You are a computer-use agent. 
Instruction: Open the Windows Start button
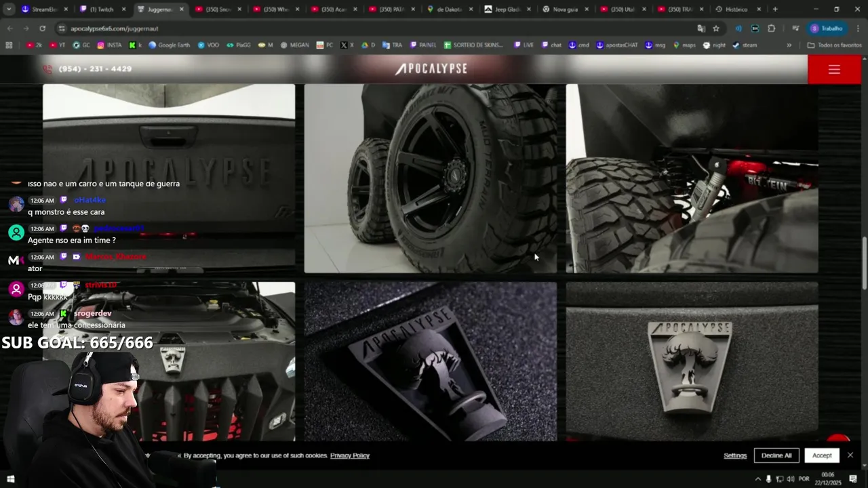11,479
